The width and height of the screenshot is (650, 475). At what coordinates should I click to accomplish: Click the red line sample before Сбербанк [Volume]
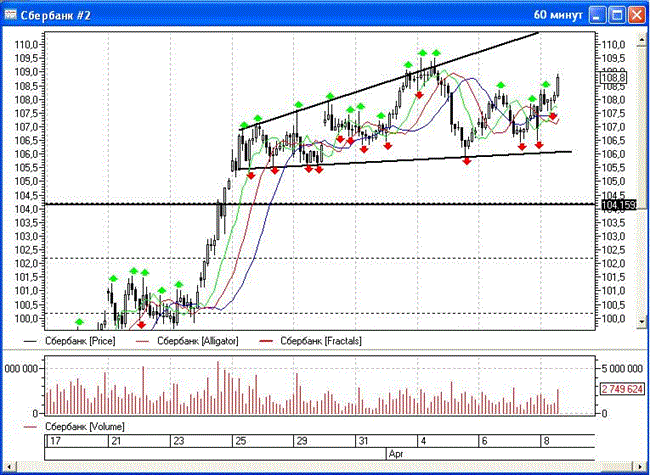[30, 427]
